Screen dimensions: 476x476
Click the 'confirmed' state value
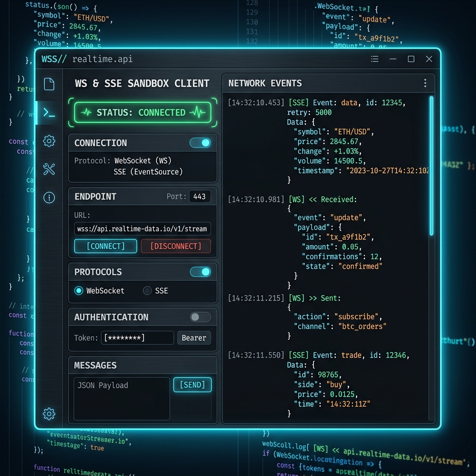tap(360, 266)
